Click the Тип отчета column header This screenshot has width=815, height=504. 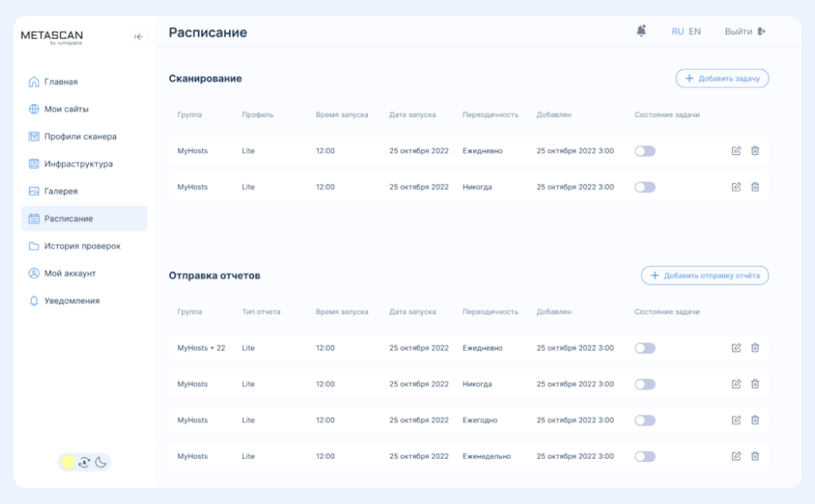[x=261, y=312]
